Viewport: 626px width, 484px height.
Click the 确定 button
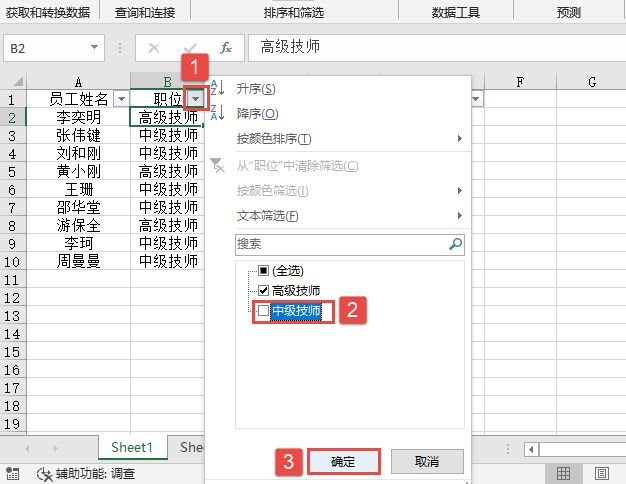click(342, 461)
